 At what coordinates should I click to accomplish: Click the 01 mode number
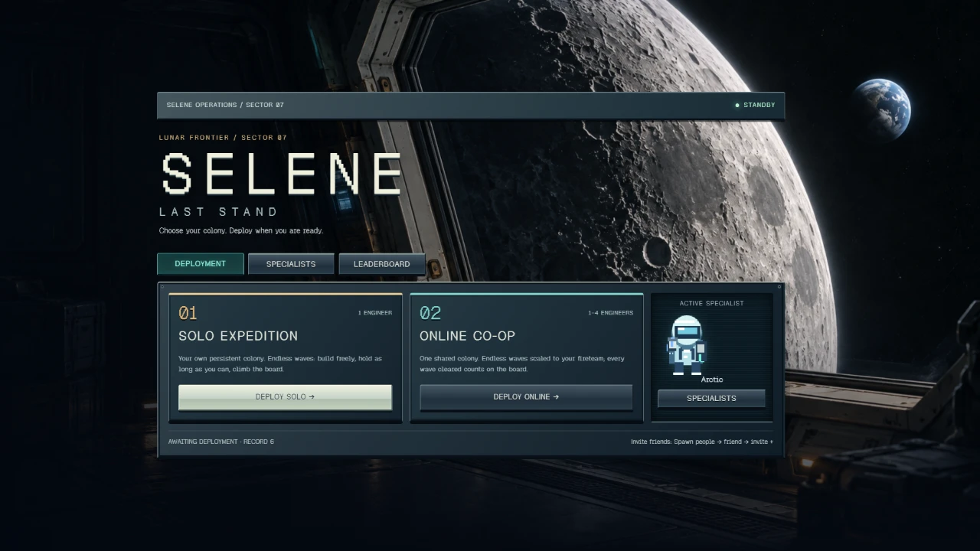[188, 313]
